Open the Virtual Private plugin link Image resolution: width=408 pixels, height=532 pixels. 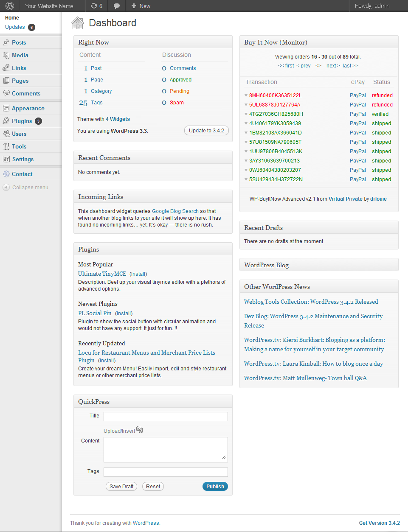tap(346, 199)
